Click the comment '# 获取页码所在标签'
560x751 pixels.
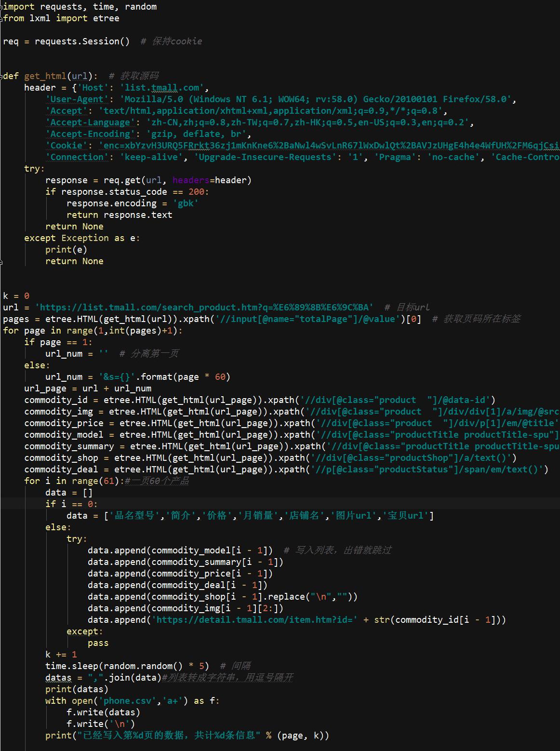click(476, 319)
